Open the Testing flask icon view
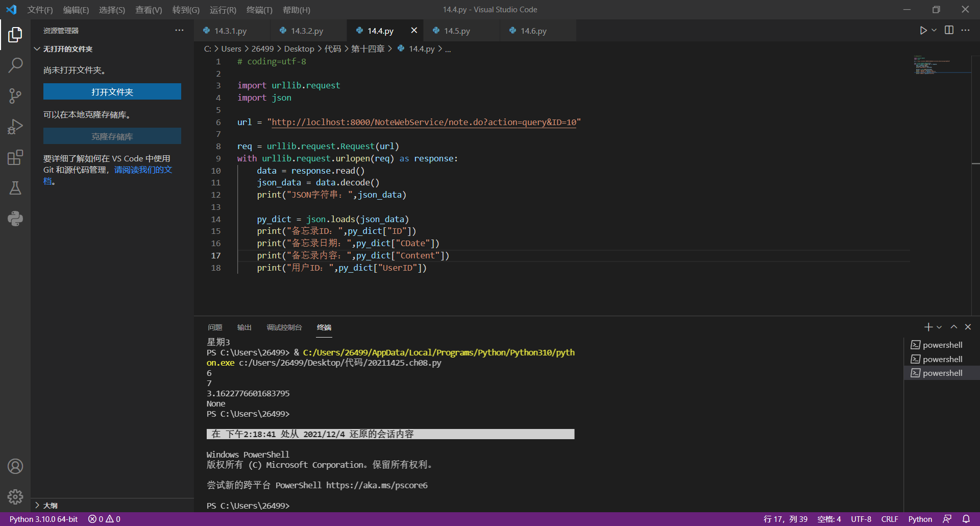Screen dimensions: 980x526 [15, 188]
